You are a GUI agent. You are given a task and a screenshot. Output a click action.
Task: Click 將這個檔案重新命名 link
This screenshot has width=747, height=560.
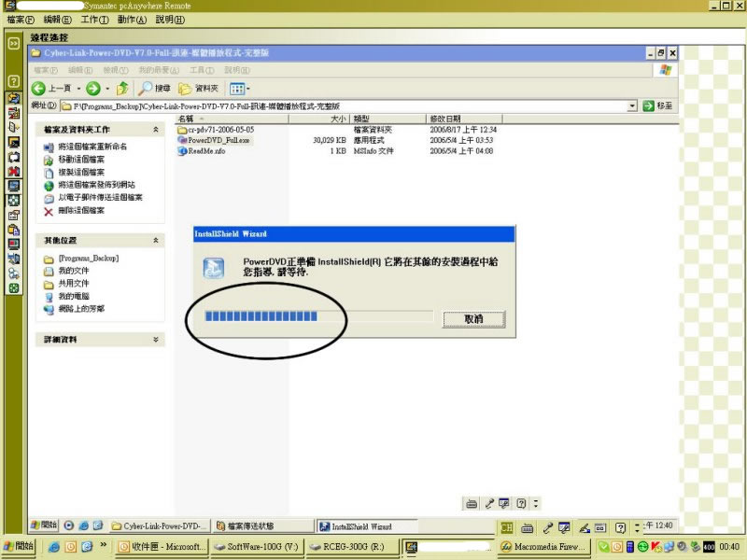(92, 147)
